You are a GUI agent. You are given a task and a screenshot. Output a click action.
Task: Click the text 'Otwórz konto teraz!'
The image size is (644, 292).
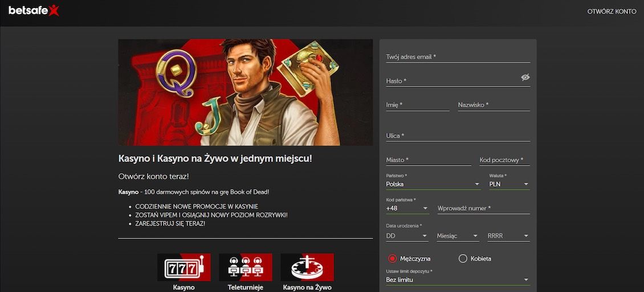click(x=154, y=176)
